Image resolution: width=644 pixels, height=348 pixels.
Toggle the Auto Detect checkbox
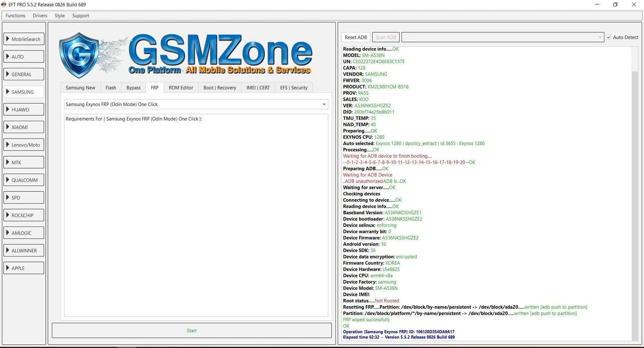[609, 37]
